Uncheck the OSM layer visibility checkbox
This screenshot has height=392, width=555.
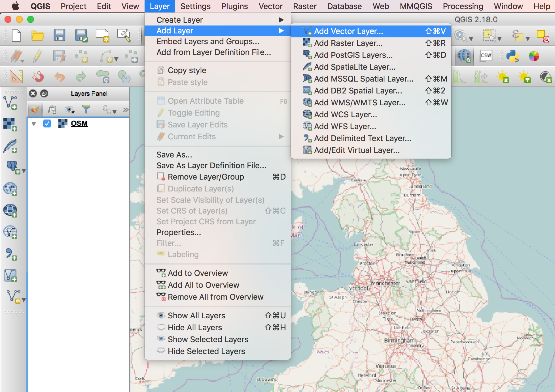pyautogui.click(x=47, y=123)
